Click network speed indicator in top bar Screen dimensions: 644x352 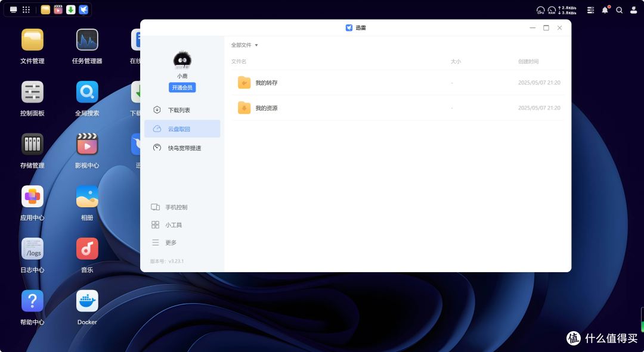point(567,10)
